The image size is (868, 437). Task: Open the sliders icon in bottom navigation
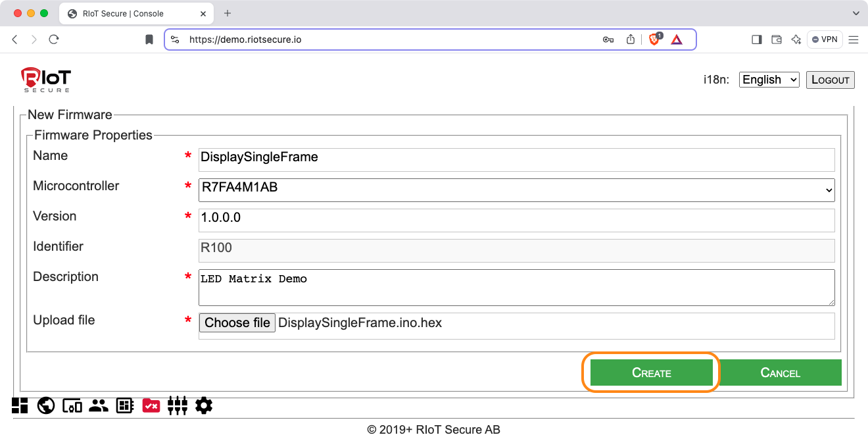click(178, 405)
